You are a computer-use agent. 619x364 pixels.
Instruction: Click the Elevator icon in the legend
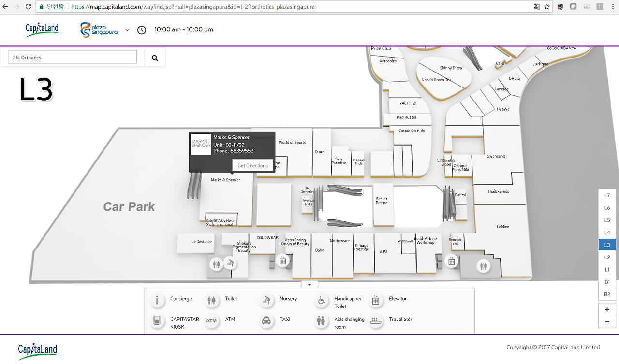coord(376,300)
